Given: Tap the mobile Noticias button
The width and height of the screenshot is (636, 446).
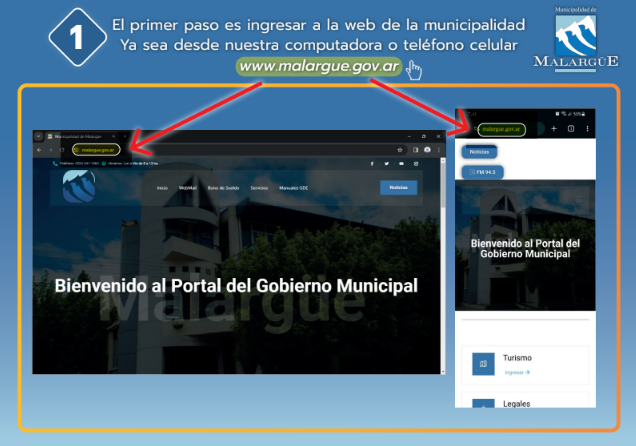Looking at the screenshot, I should pos(479,152).
